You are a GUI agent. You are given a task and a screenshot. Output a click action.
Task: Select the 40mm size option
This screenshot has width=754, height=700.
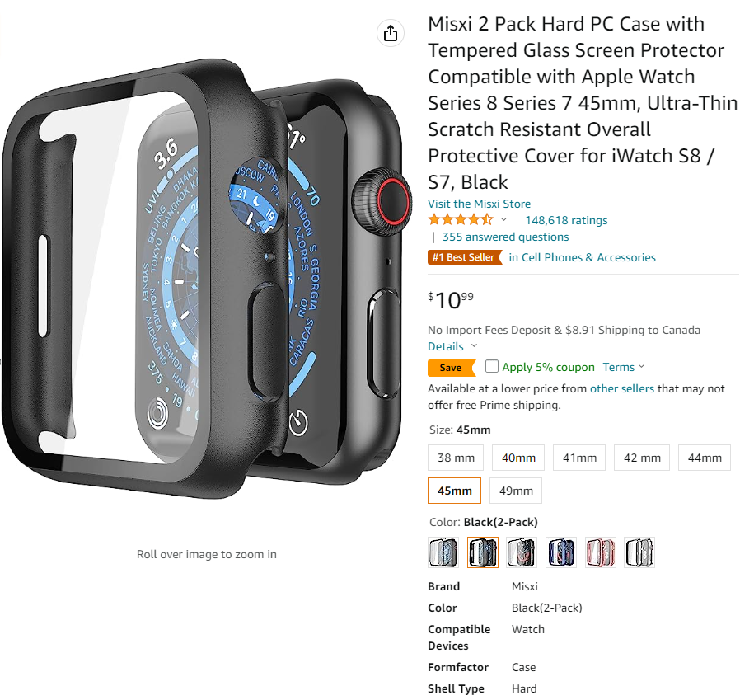point(517,458)
